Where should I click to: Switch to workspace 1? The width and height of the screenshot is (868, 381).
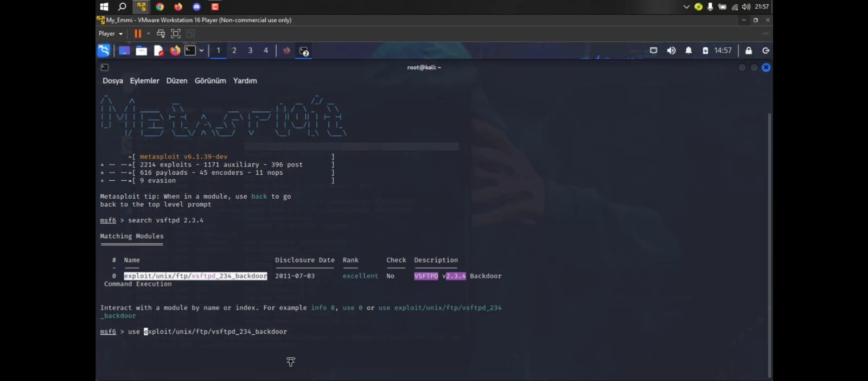point(219,50)
